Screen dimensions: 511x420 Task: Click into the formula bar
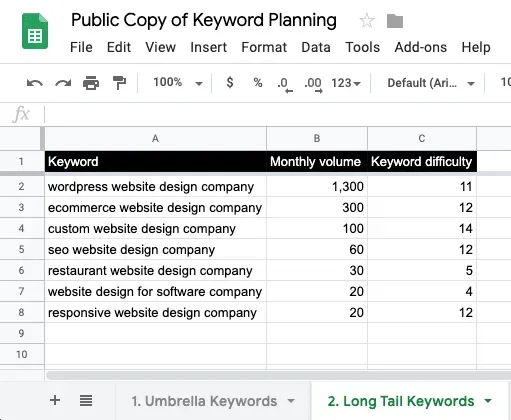(277, 114)
